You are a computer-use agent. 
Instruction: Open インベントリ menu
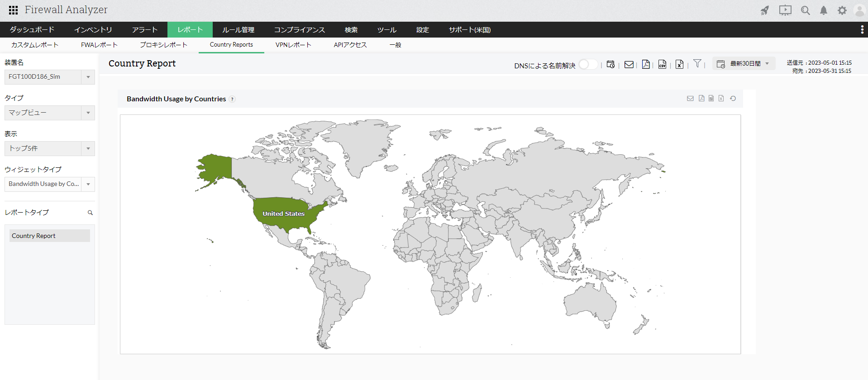coord(93,29)
